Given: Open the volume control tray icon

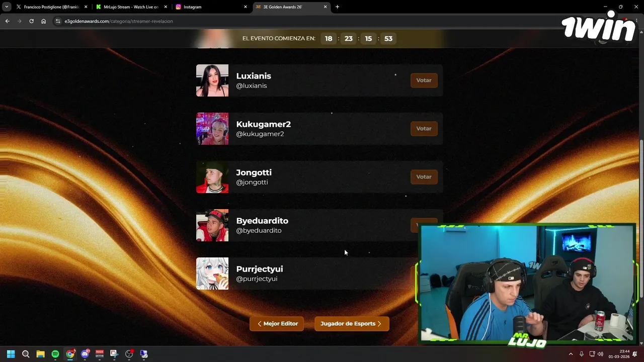Looking at the screenshot, I should click(600, 354).
